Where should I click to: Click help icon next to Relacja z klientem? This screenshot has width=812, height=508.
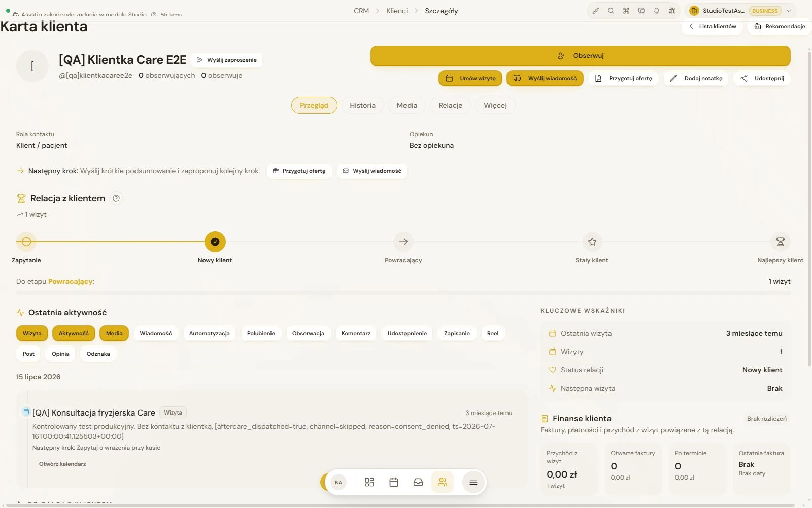[116, 198]
